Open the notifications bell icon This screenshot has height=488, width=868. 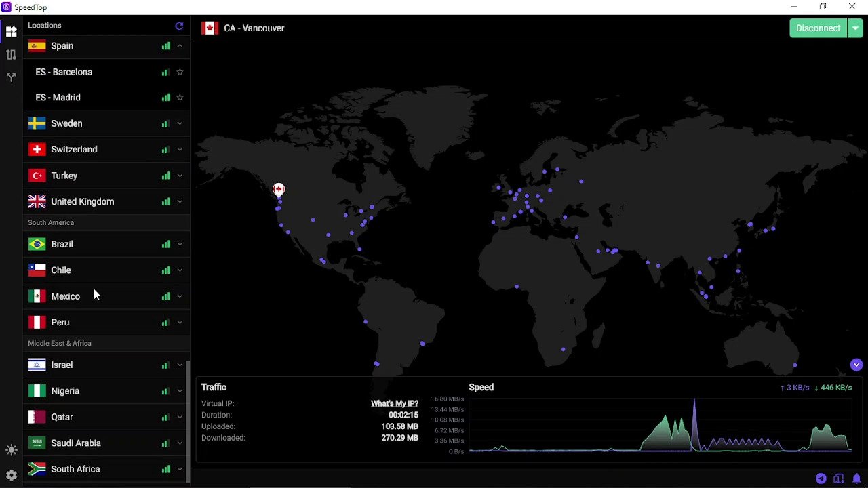[x=856, y=479]
